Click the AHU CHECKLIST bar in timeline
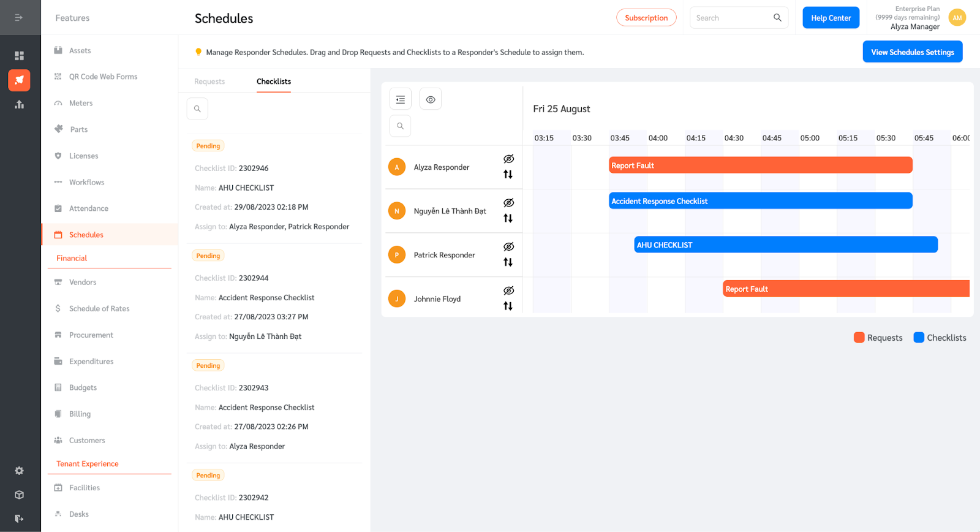The image size is (980, 532). 786,245
